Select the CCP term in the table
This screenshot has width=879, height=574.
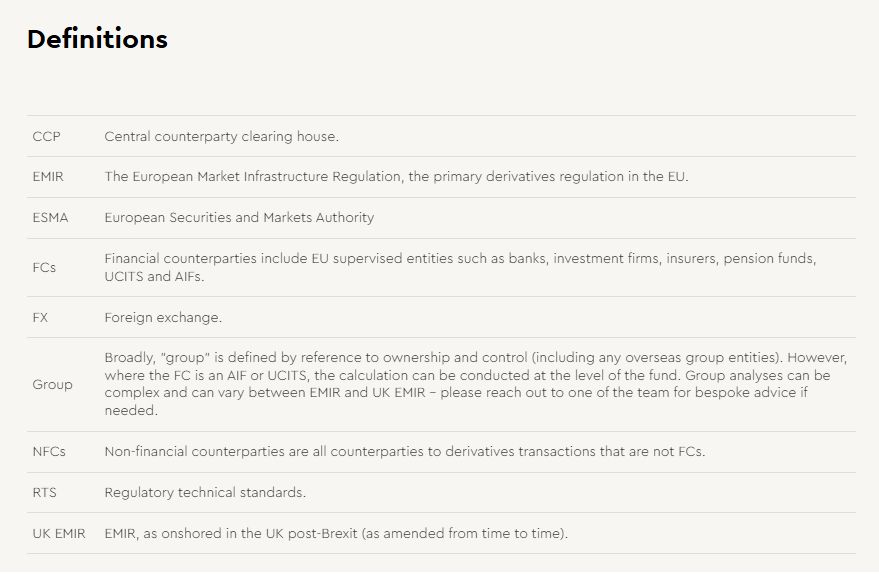coord(47,136)
